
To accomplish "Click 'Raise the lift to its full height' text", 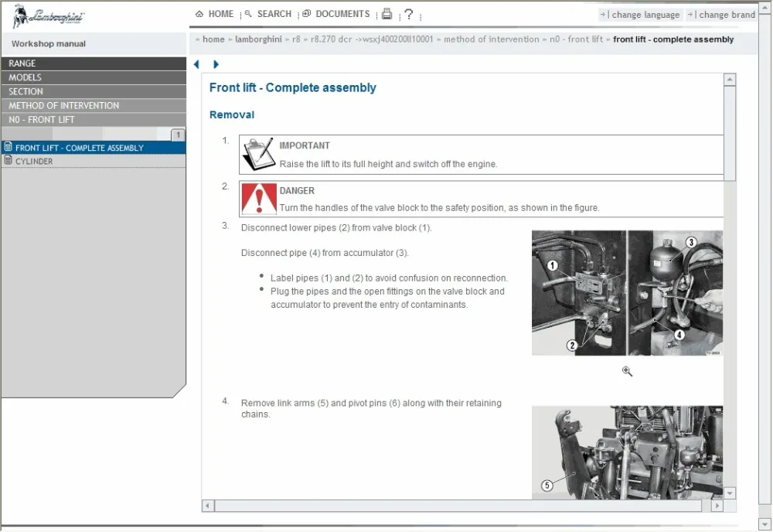I will point(389,164).
